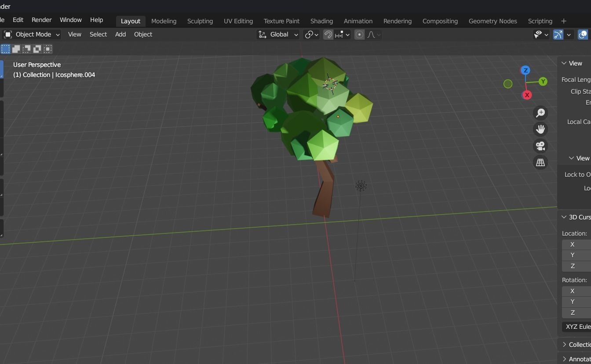The width and height of the screenshot is (591, 364).
Task: Open the snapping options dropdown
Action: click(x=343, y=34)
